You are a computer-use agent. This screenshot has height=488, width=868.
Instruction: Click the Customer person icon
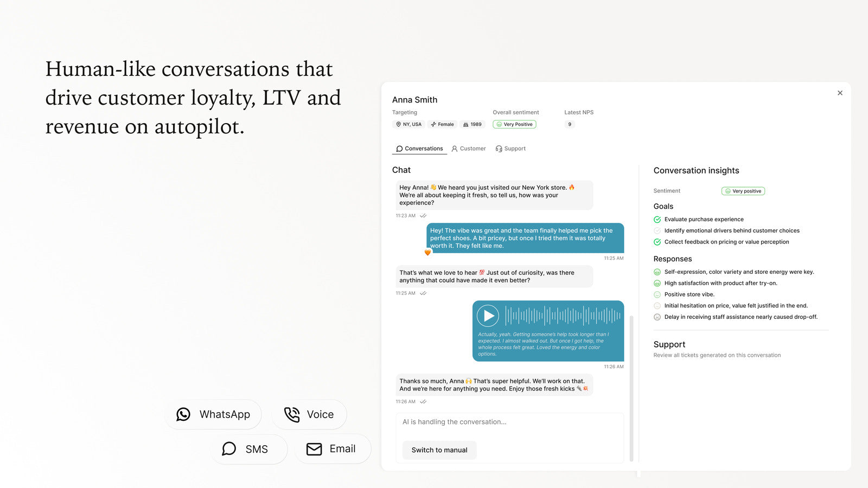click(x=455, y=149)
